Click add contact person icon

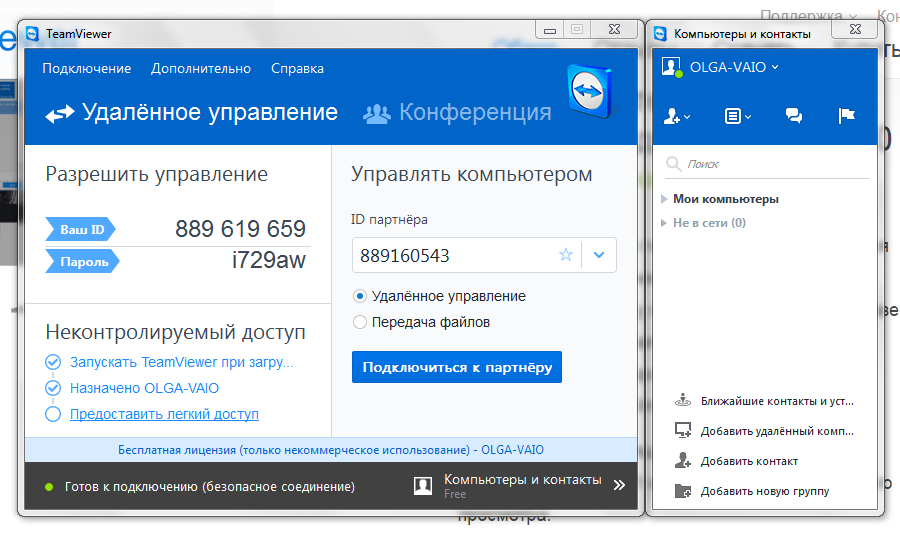[683, 460]
